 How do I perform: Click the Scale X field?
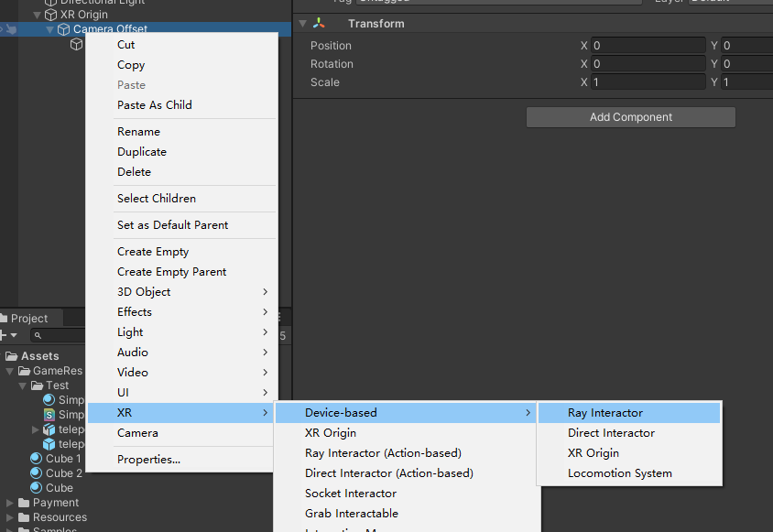648,81
